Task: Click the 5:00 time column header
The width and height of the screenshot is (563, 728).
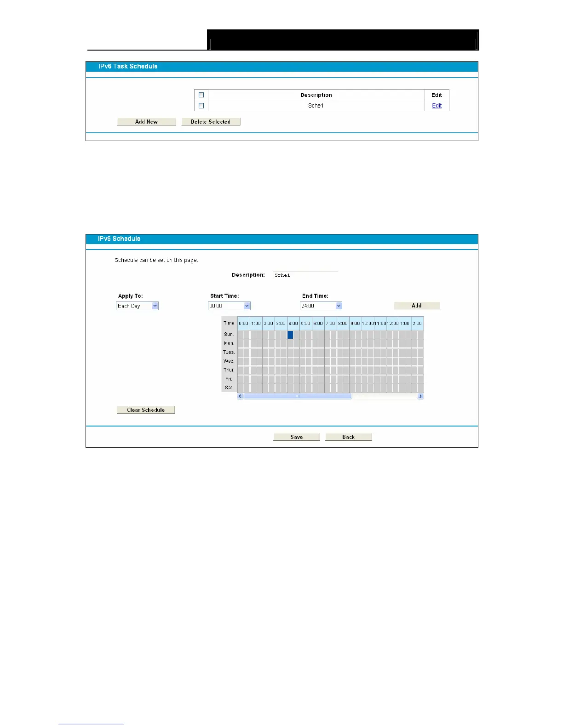Action: tap(306, 323)
